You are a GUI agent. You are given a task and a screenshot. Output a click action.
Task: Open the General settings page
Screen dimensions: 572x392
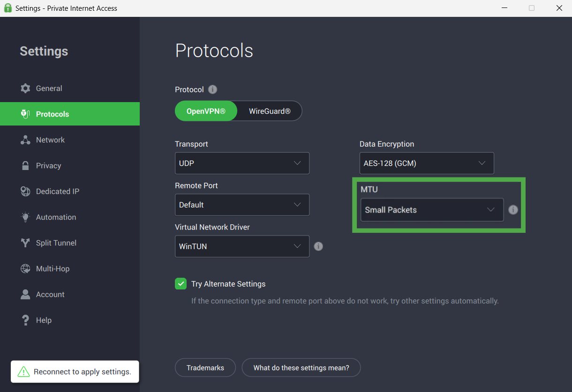(70, 88)
